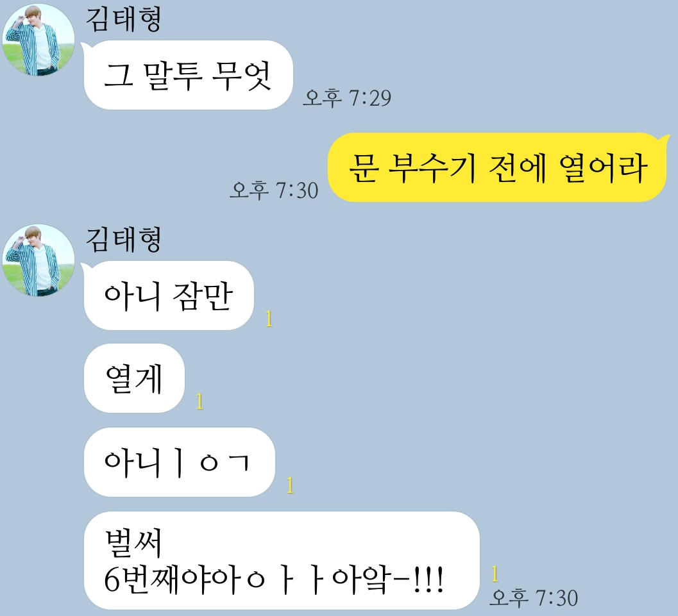Select the 열게 message bubble
The image size is (678, 616).
134,378
